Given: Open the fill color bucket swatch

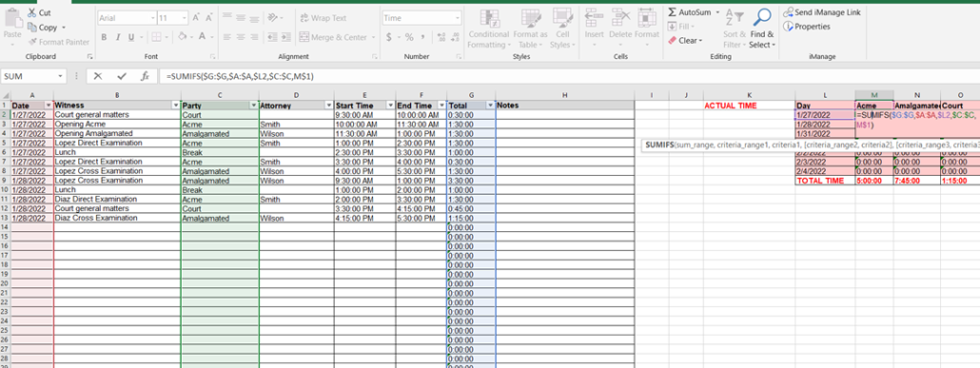Looking at the screenshot, I should pos(181,37).
